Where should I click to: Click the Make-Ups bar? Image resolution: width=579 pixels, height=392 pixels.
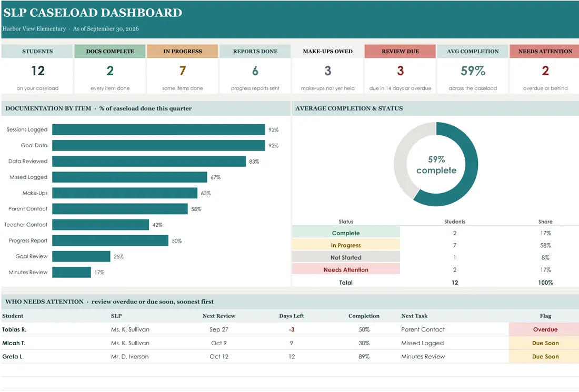[125, 193]
